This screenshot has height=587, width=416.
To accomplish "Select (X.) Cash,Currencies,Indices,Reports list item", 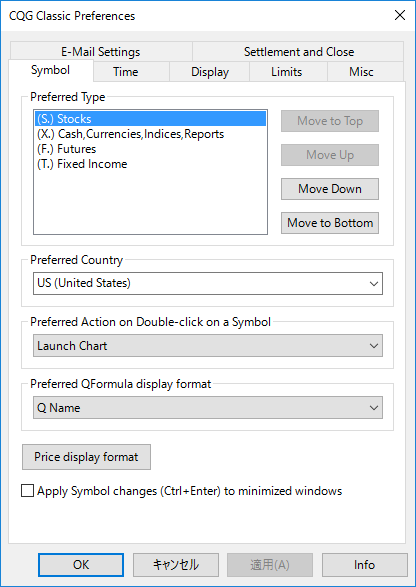I will [150, 134].
